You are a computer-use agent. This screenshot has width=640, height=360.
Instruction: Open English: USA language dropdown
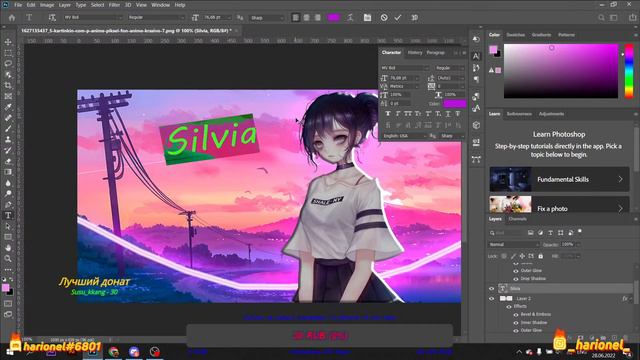click(404, 136)
